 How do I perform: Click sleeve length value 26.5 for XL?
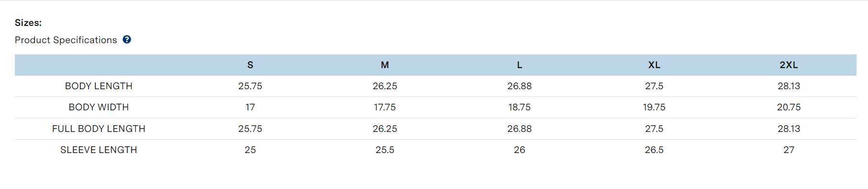(x=654, y=150)
